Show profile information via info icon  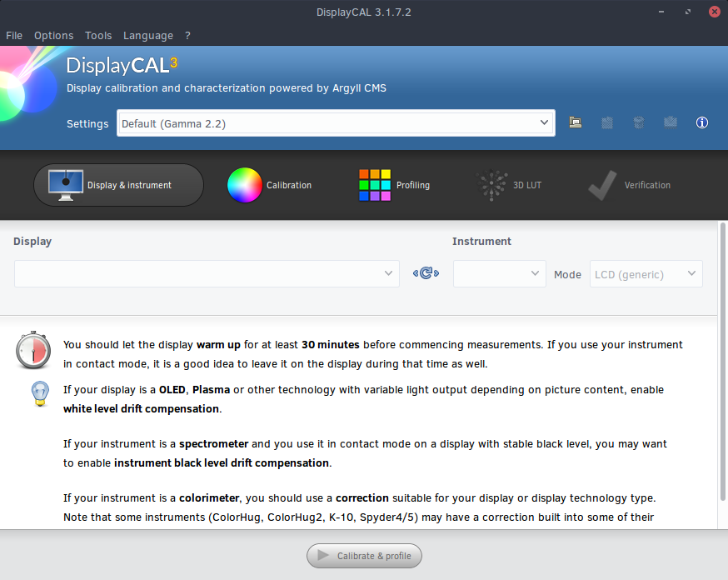click(x=702, y=122)
